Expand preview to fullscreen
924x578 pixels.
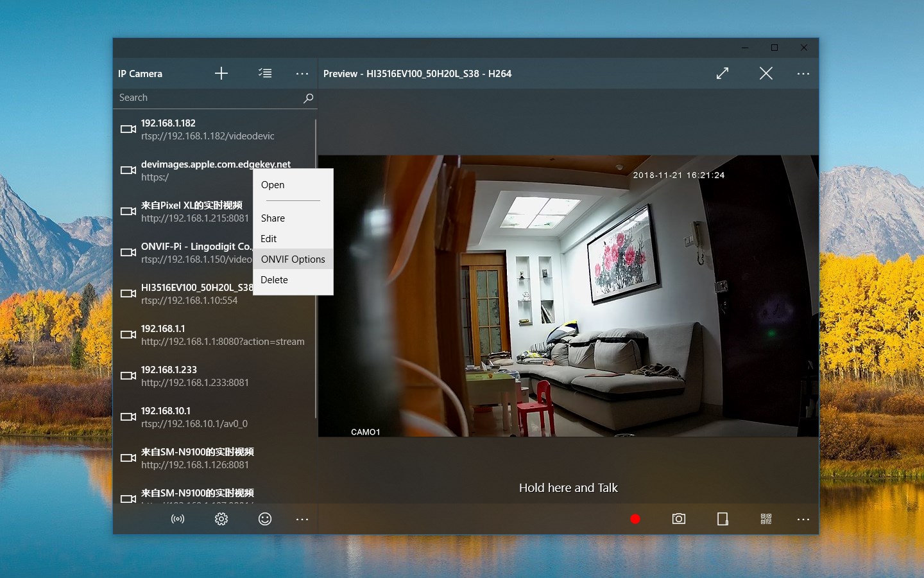pyautogui.click(x=722, y=73)
